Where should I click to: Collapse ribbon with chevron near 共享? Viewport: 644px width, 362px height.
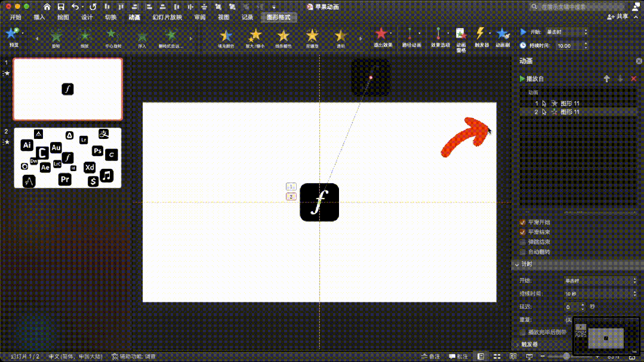click(636, 17)
